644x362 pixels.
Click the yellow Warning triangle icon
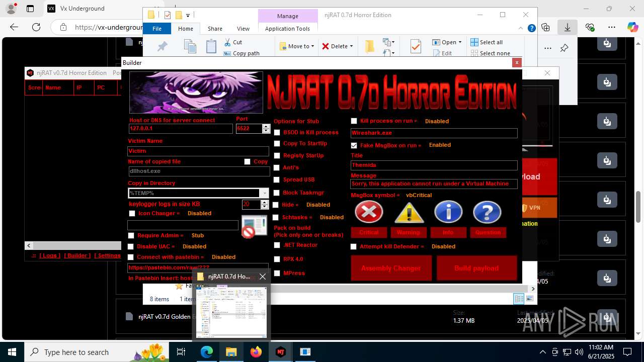pyautogui.click(x=409, y=212)
